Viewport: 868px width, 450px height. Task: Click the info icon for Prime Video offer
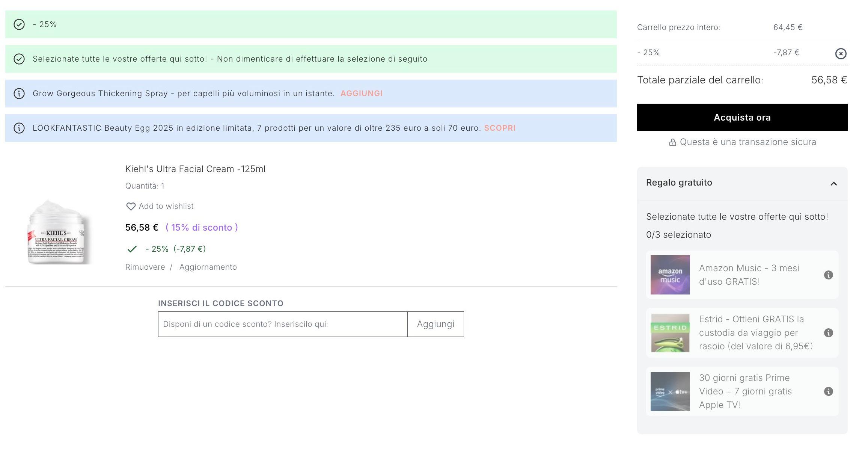point(828,391)
